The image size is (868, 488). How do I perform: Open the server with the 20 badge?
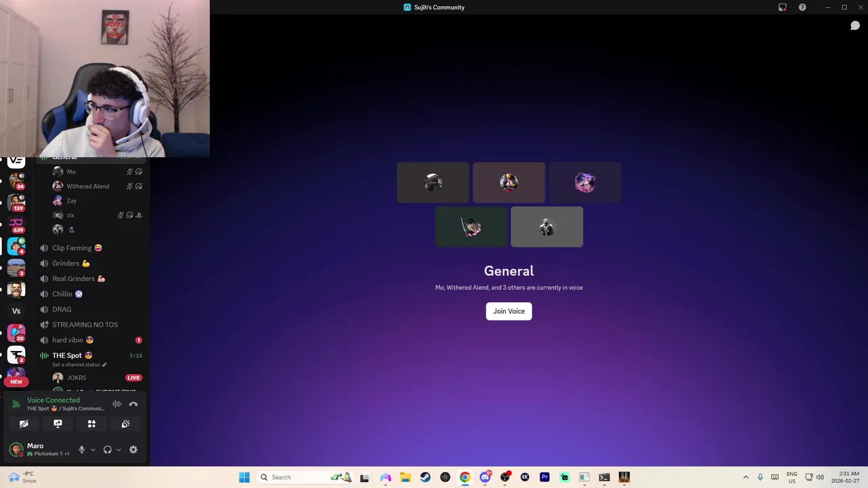(16, 333)
